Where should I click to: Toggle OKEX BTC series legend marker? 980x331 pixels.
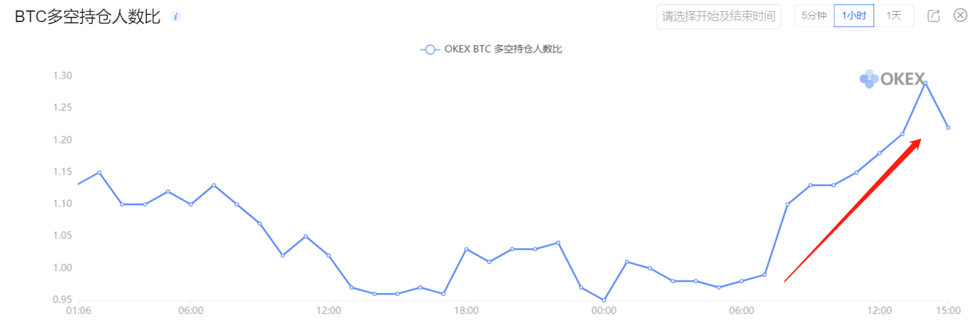pyautogui.click(x=429, y=49)
